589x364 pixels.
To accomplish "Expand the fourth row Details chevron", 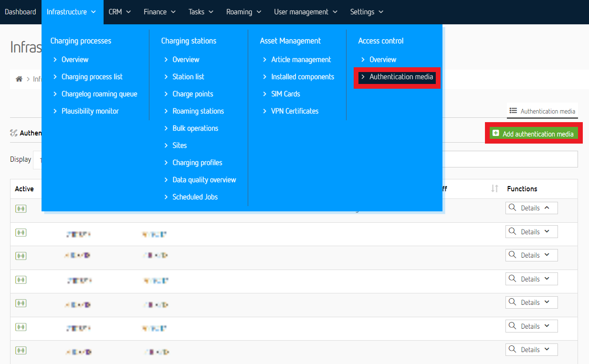I will point(547,279).
